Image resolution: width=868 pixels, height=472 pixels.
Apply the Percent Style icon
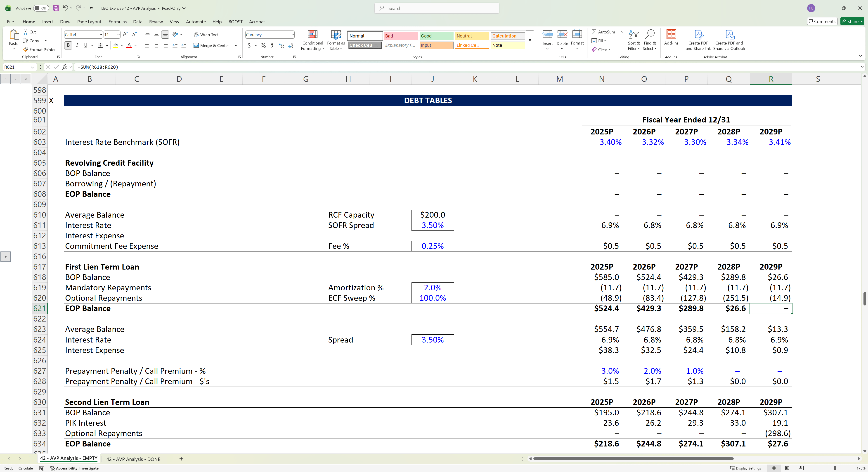[263, 45]
